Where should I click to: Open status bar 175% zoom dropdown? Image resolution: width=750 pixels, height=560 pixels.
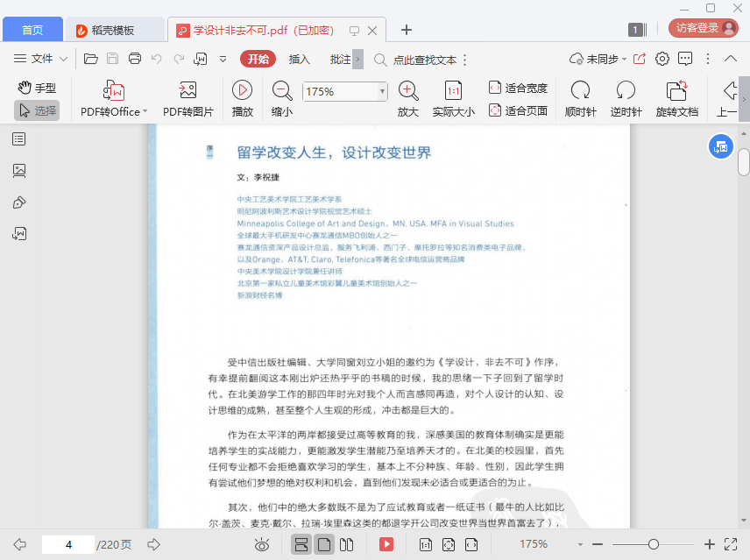coord(580,545)
